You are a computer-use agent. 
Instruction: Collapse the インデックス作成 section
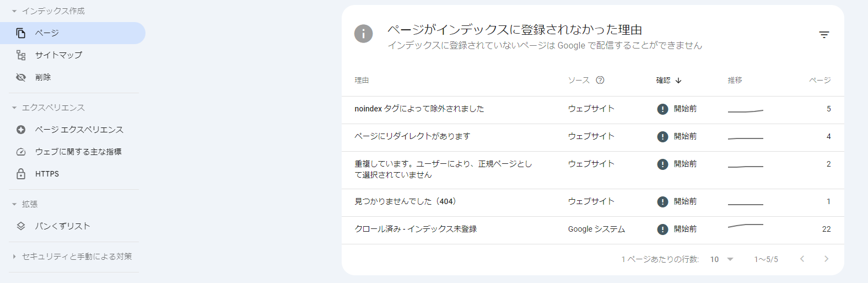click(14, 11)
